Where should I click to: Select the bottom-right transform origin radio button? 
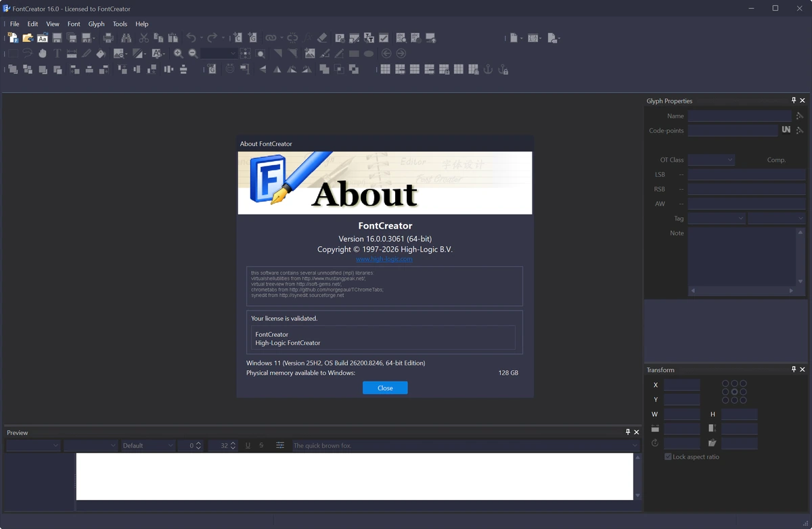743,400
